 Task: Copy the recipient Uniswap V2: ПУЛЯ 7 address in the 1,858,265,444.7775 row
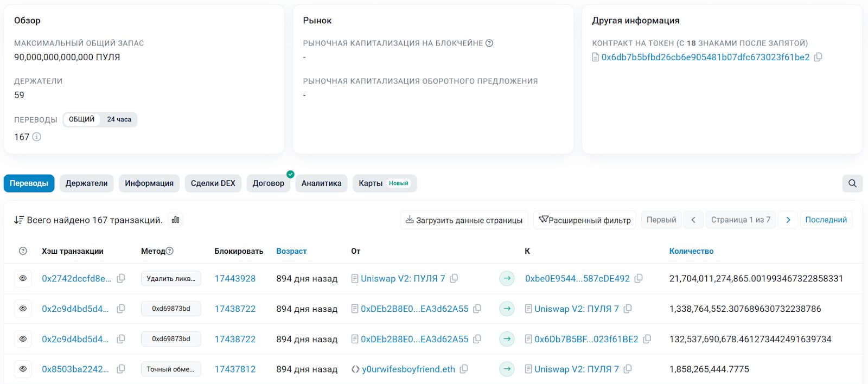point(628,369)
